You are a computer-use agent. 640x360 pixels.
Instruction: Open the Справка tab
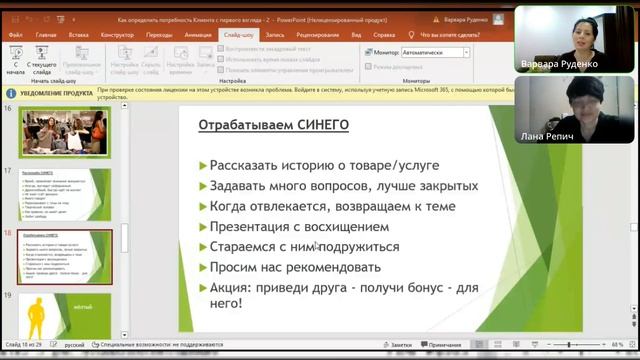click(384, 35)
